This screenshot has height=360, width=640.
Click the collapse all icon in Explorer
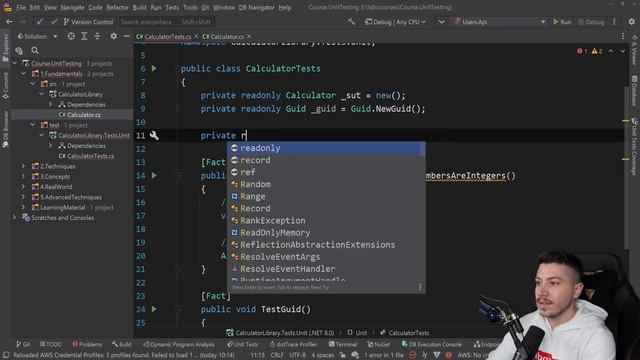point(97,36)
